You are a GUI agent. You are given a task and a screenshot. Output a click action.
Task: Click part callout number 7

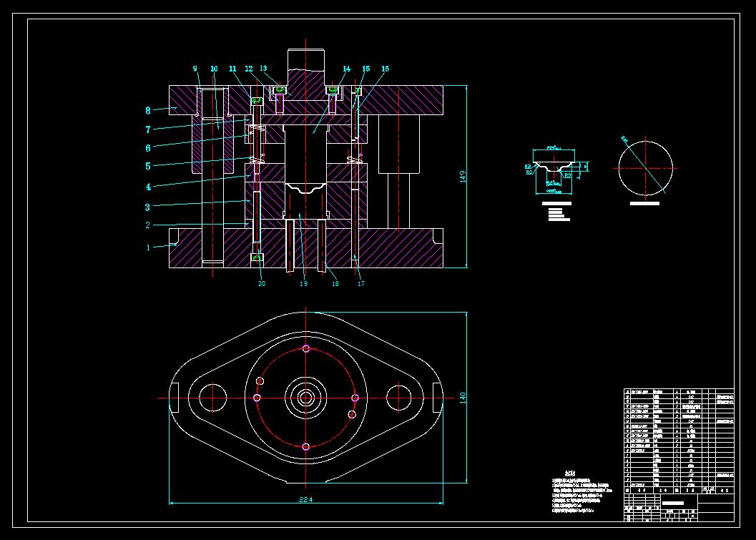pos(148,129)
